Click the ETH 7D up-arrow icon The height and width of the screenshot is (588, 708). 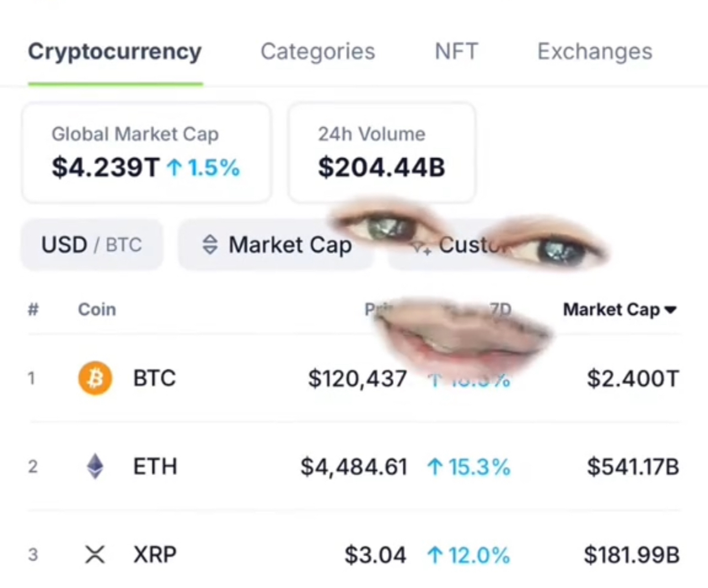point(435,467)
